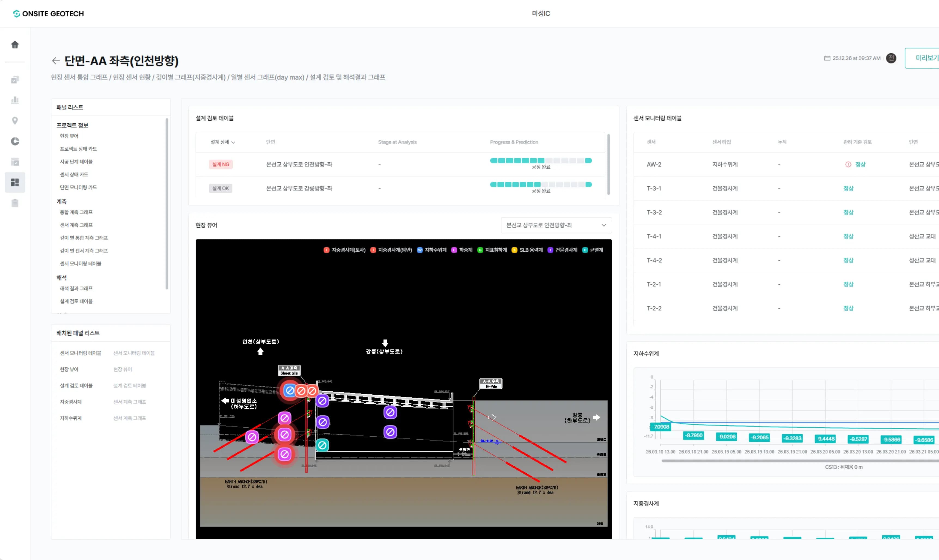Click 정상 status in T-2-1 row
Screen dimensions: 939x560
point(848,285)
